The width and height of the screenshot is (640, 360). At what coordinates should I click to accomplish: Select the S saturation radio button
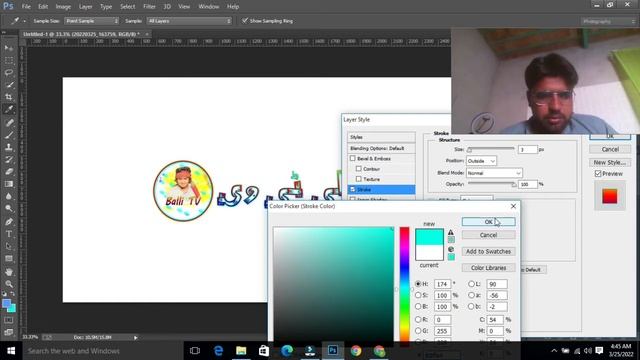(418, 295)
